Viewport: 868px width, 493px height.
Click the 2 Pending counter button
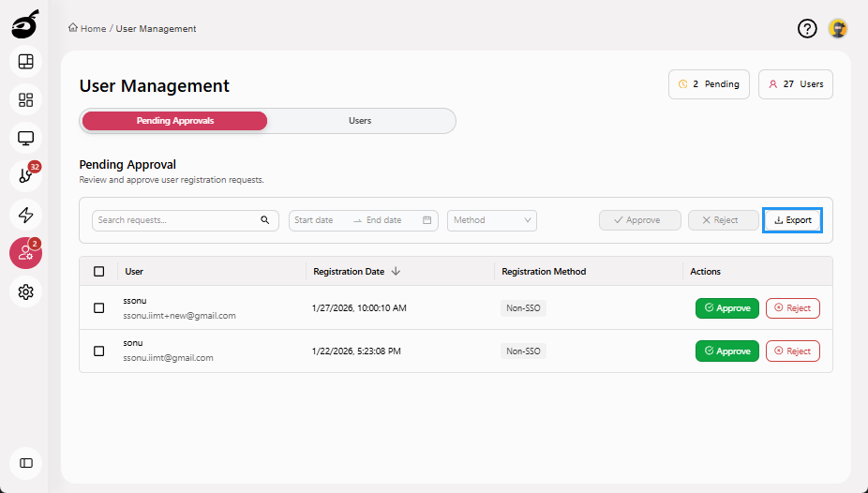pos(710,84)
